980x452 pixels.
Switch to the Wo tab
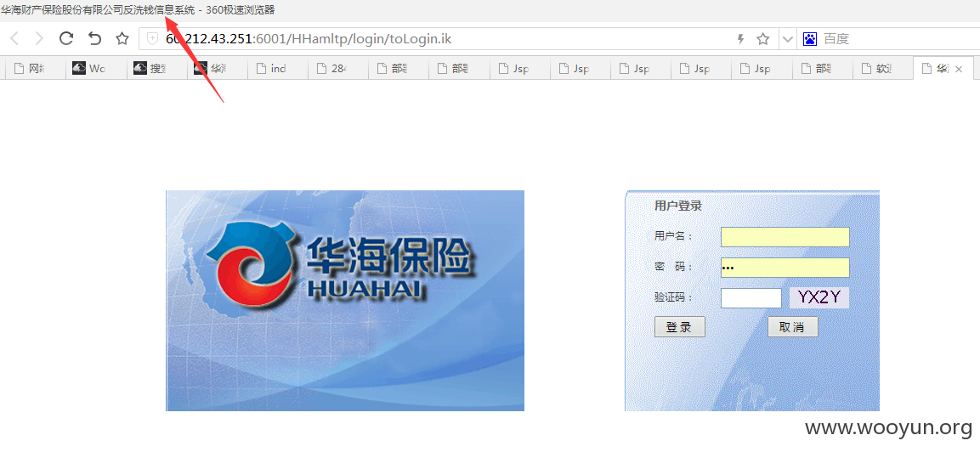[96, 69]
